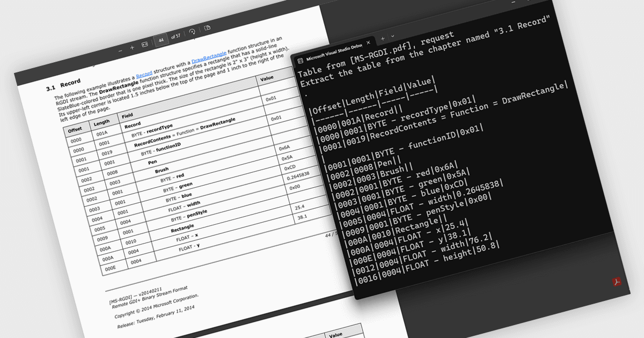Open the console tab dropdown chevron
The width and height of the screenshot is (644, 338).
pos(393,36)
